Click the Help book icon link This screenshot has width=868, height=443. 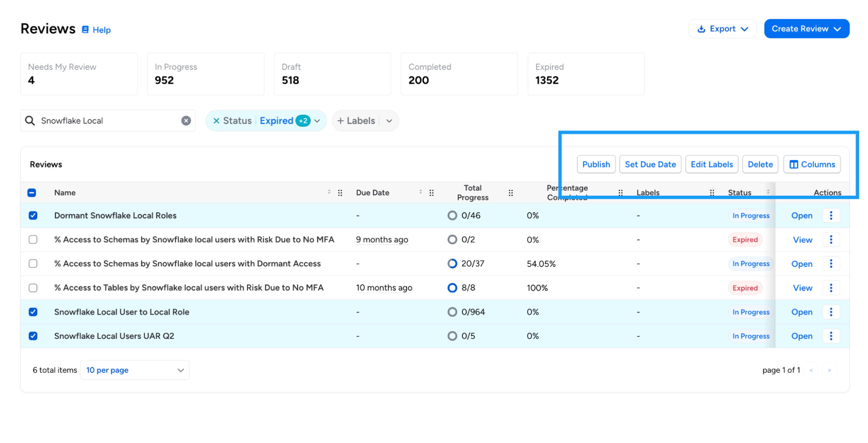(x=86, y=30)
